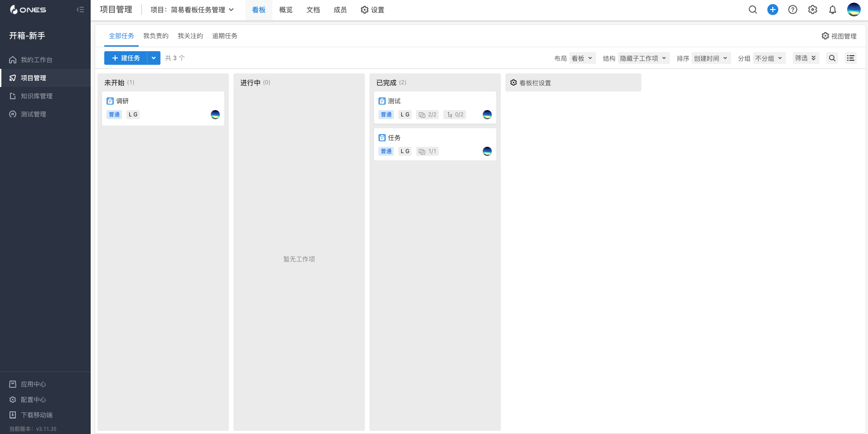868x434 pixels.
Task: Expand the 筛选 filter panel
Action: [806, 58]
